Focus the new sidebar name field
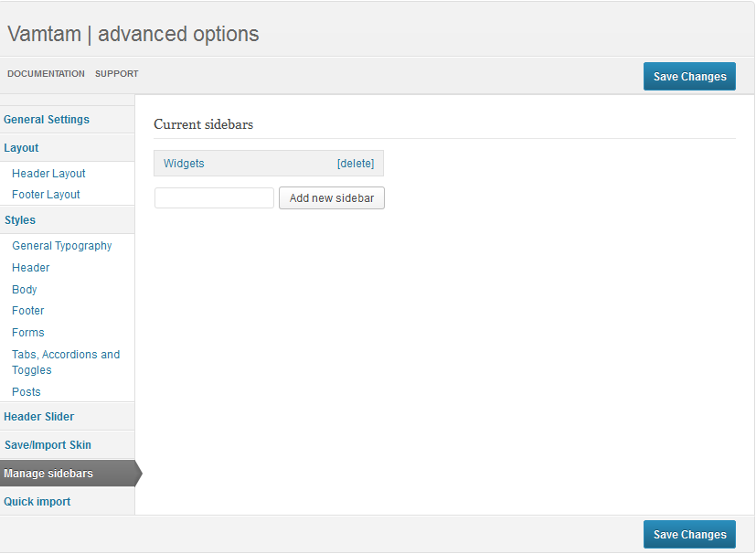Viewport: 756px width, 554px height. (214, 198)
